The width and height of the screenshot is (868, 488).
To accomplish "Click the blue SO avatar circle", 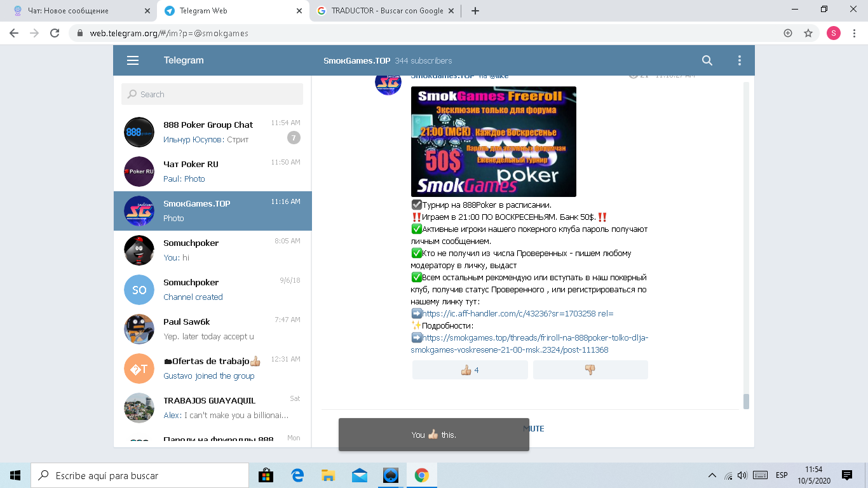I will tap(139, 290).
